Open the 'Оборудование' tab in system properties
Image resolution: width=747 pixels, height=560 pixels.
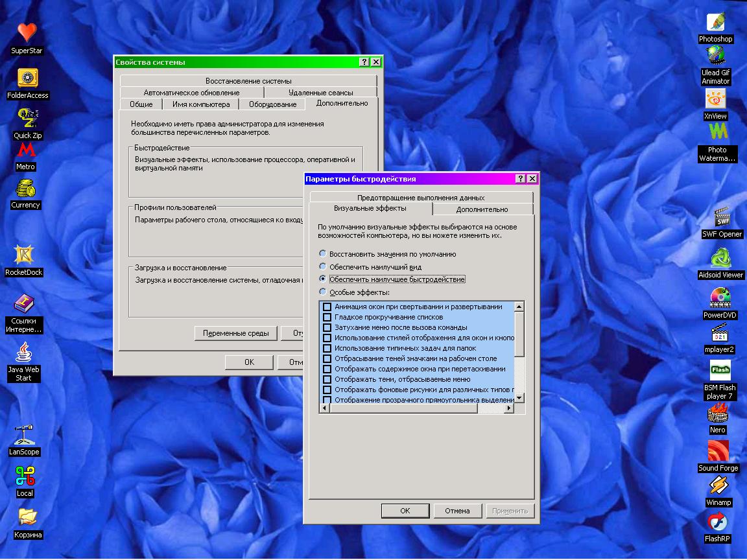[x=272, y=104]
